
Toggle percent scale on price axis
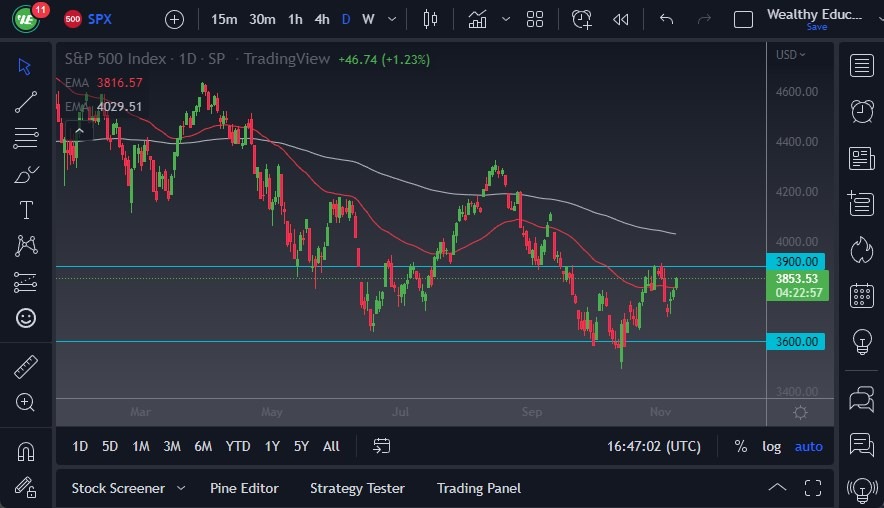pyautogui.click(x=740, y=447)
